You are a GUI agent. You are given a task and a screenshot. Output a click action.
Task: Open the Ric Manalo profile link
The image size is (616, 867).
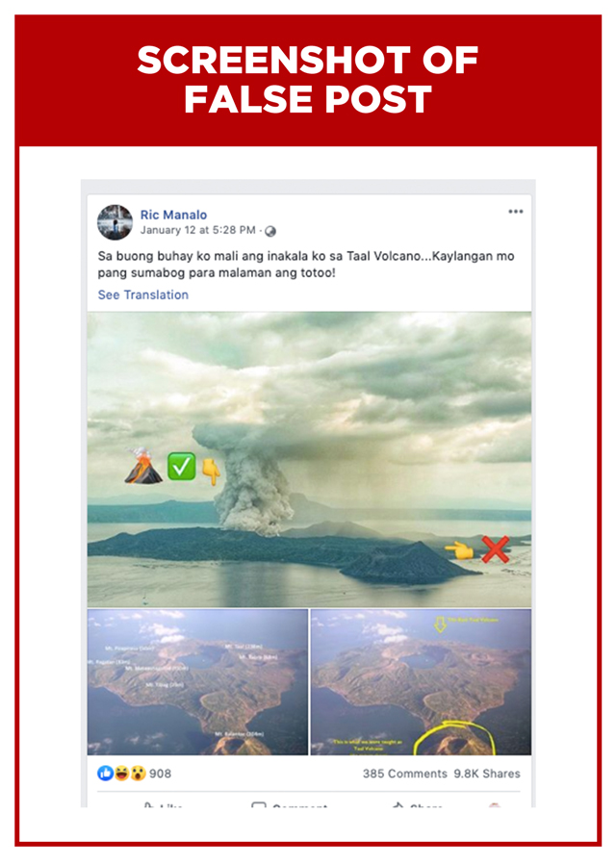[x=173, y=215]
